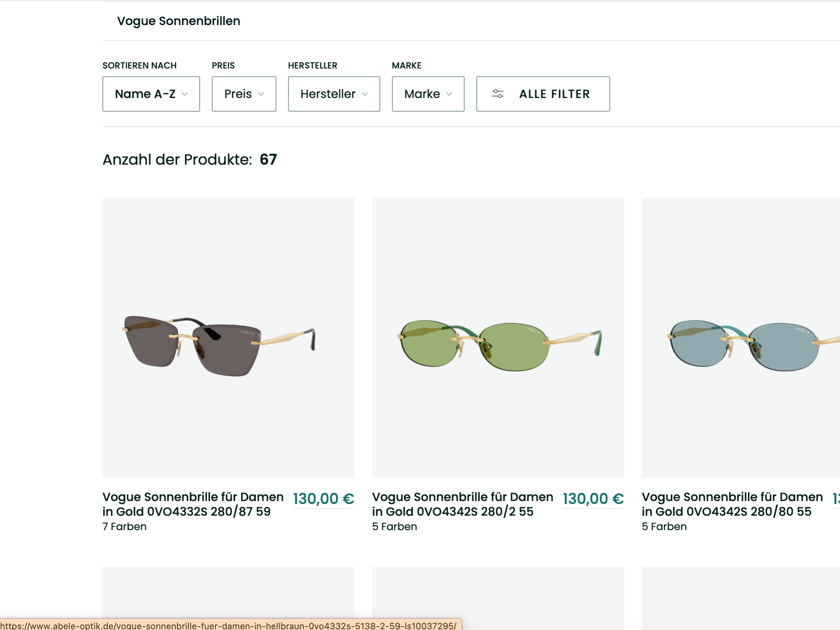Open the green 0VO4342S 280/2 sunglasses image
Screen dimensions: 840x630
498,338
